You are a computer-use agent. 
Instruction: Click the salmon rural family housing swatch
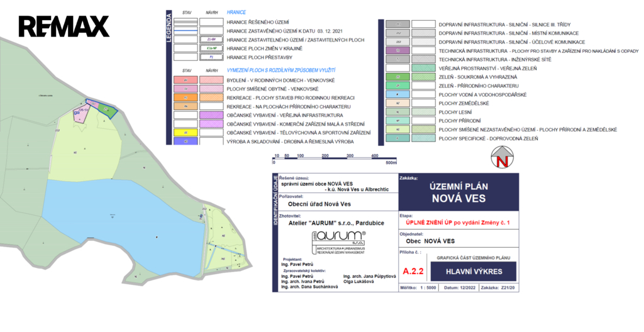tap(186, 80)
